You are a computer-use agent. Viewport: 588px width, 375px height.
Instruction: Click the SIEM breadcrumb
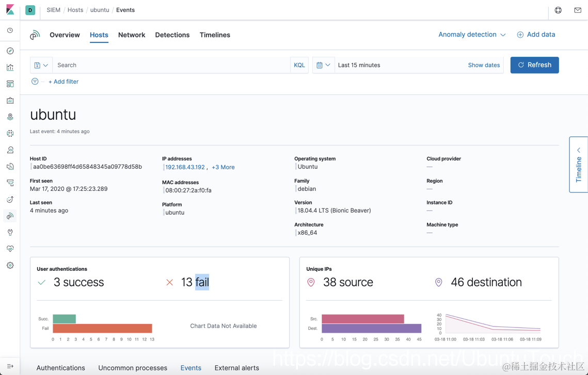53,10
